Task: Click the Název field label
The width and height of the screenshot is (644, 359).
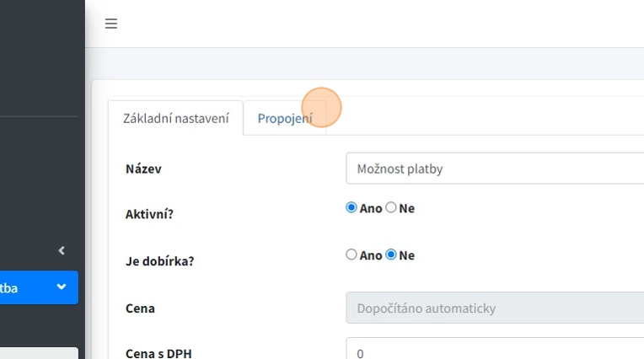Action: pos(143,169)
